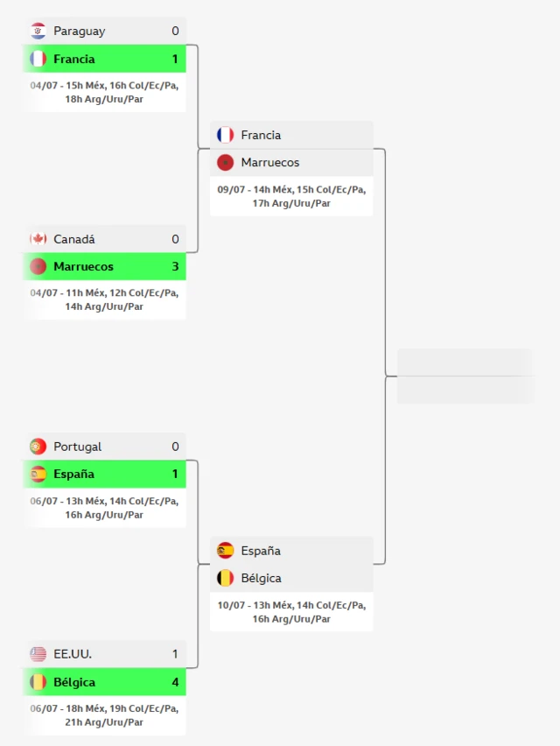Click the empty semifinal placeholder box
The image size is (560, 746).
coord(465,377)
